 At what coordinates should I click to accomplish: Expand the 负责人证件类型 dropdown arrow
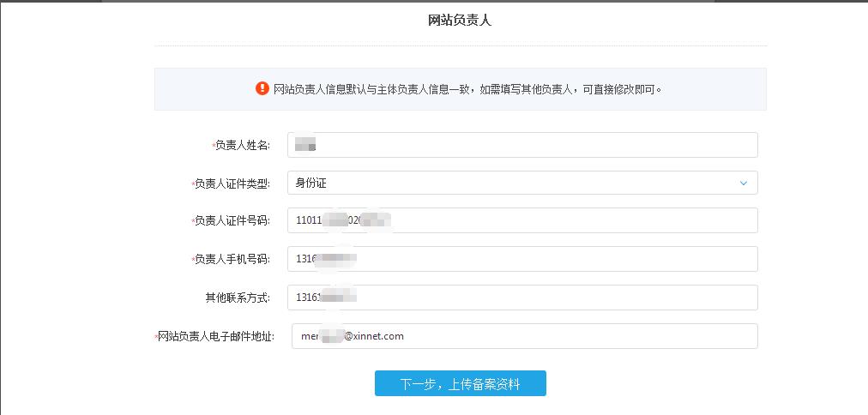743,183
